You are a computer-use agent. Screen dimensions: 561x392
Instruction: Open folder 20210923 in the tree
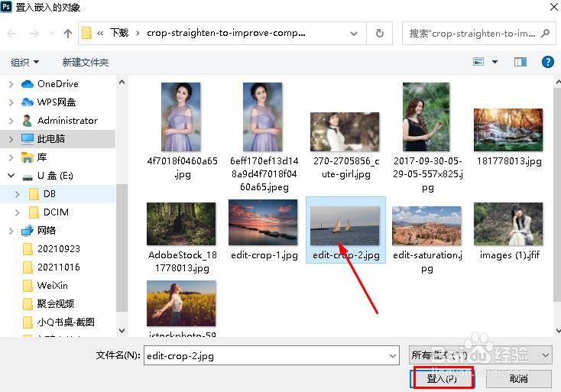tap(59, 248)
